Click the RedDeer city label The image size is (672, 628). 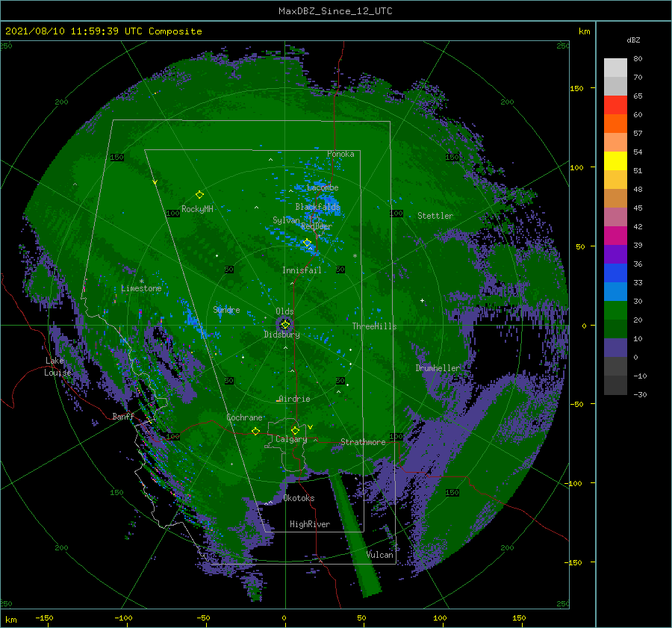317,226
